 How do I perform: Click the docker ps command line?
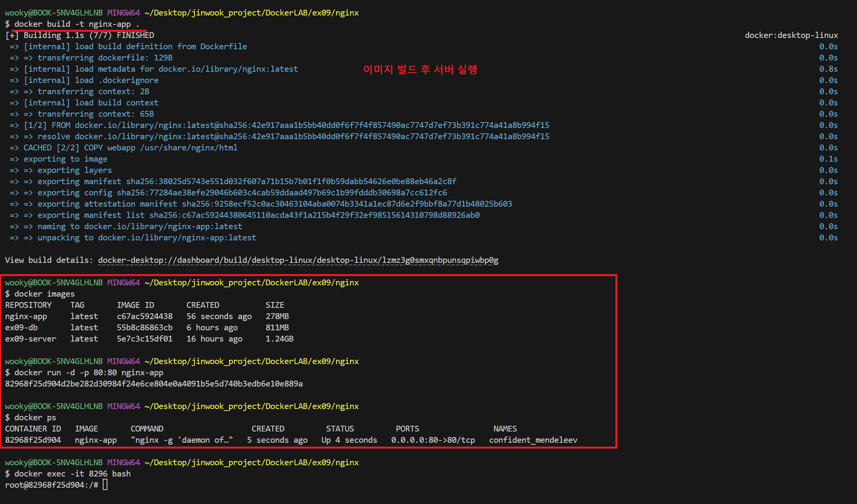tap(35, 418)
